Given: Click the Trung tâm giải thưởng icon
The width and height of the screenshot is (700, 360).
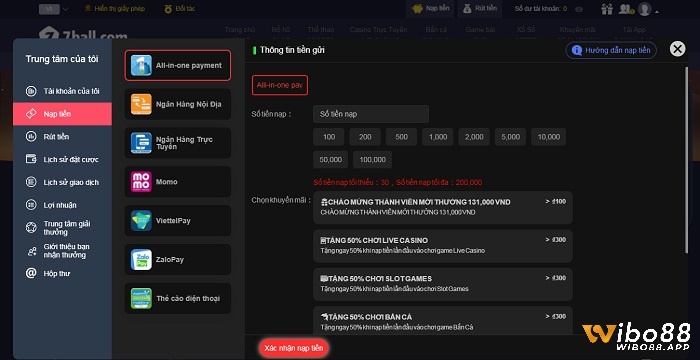Looking at the screenshot, I should (31, 228).
